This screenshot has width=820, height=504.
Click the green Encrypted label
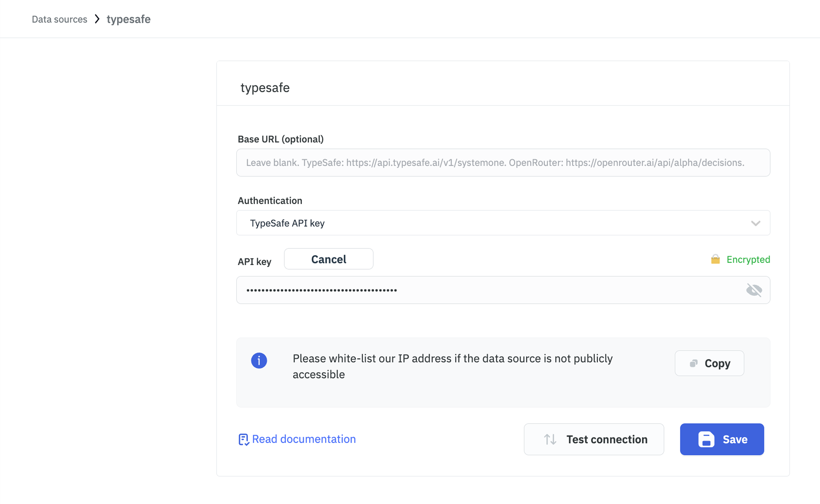[748, 259]
